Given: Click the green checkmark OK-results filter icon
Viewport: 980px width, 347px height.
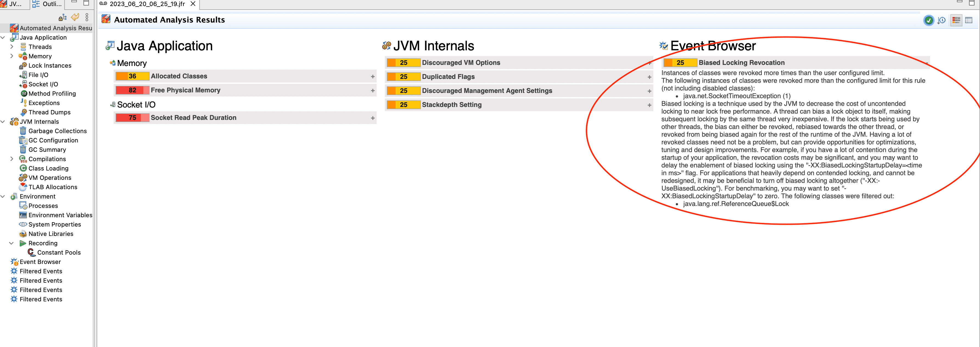Looking at the screenshot, I should 928,20.
